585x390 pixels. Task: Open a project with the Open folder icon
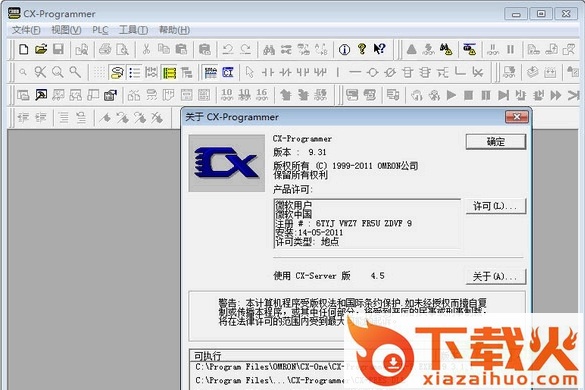click(41, 49)
